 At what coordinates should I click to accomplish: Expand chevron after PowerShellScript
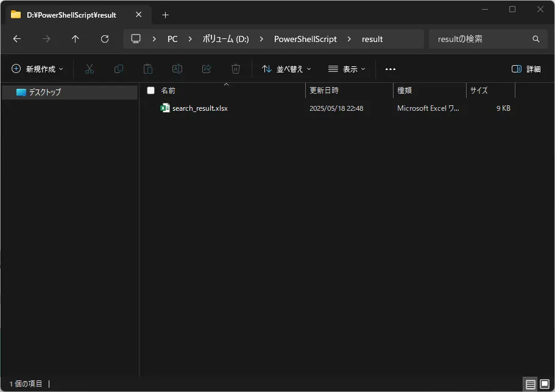click(x=349, y=39)
